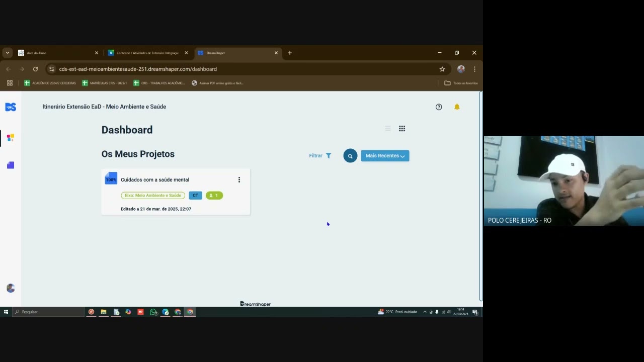Screen dimensions: 644x362
Task: Open the notifications bell
Action: [457, 107]
